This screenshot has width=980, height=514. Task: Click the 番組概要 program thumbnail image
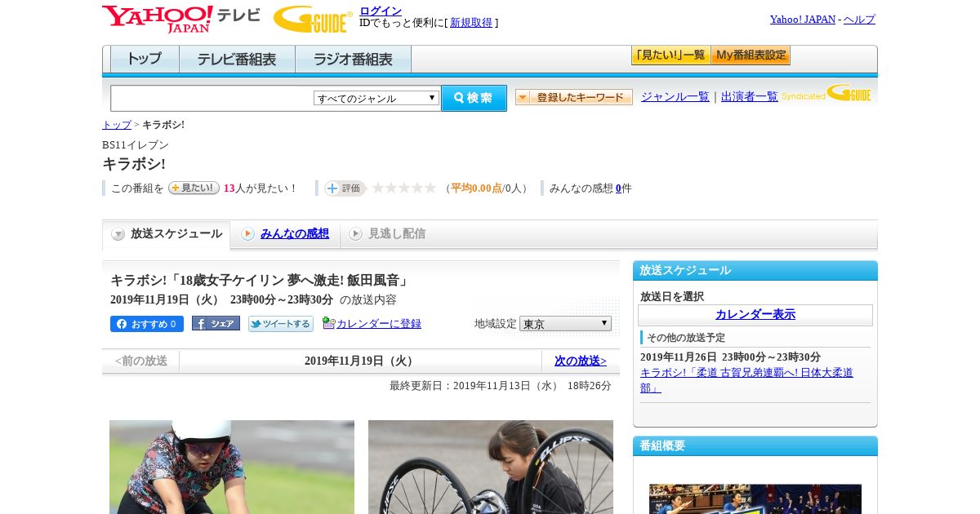pyautogui.click(x=755, y=499)
